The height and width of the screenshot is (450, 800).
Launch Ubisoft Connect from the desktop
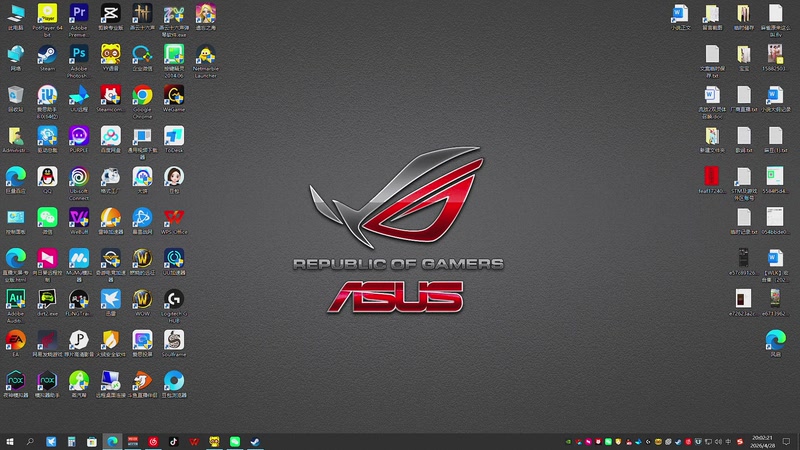[79, 178]
